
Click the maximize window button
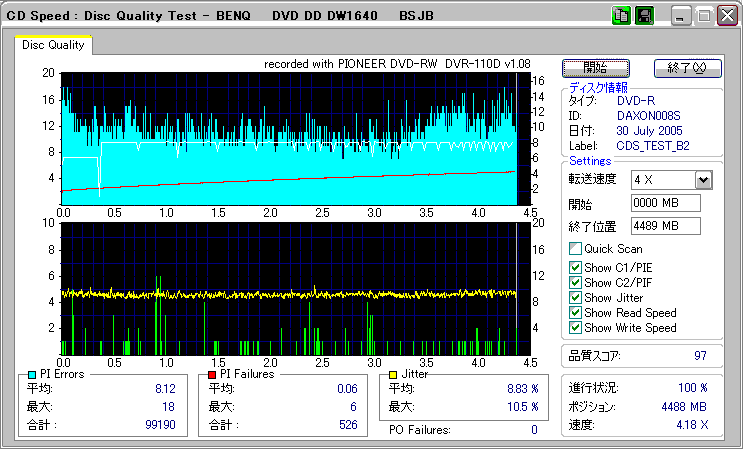coord(705,17)
